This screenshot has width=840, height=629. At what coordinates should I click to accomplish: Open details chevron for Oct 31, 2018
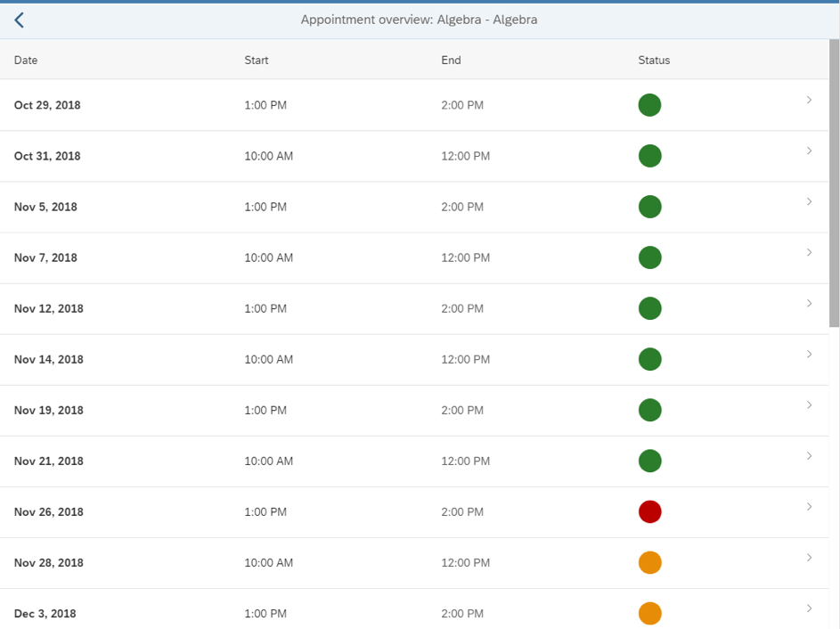pyautogui.click(x=809, y=151)
